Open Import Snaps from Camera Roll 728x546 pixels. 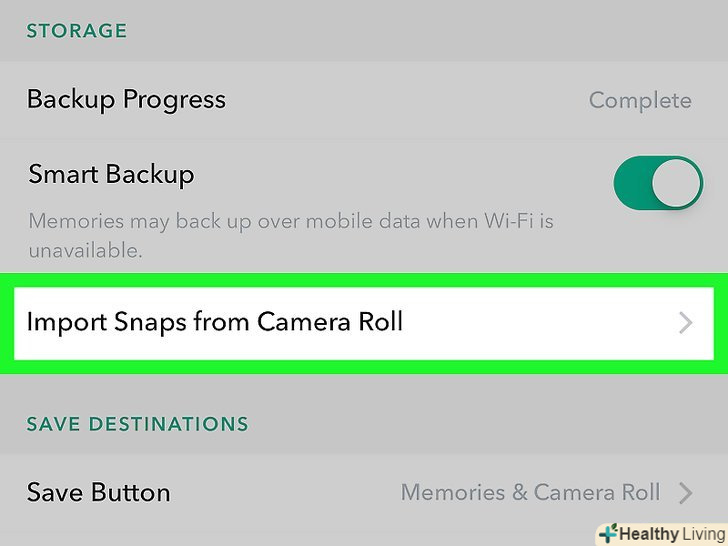[x=215, y=322]
